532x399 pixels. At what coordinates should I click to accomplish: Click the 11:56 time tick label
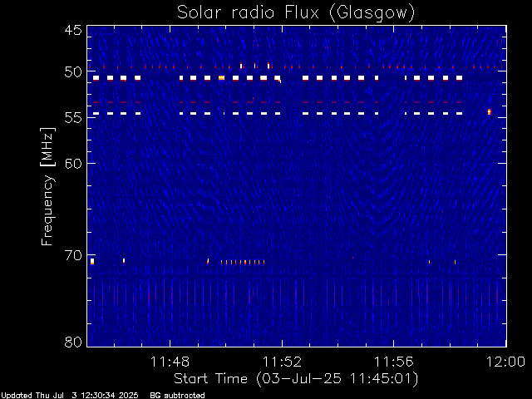394,362
